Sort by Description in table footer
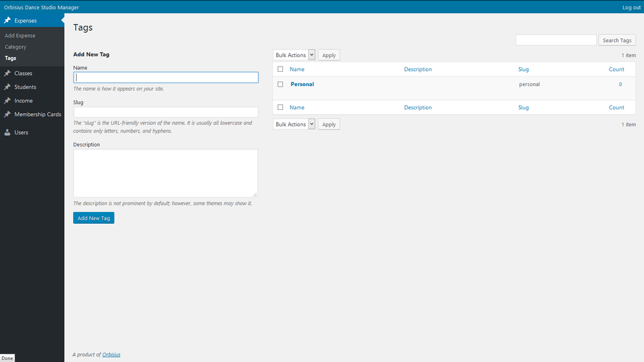This screenshot has height=362, width=644. click(x=418, y=107)
